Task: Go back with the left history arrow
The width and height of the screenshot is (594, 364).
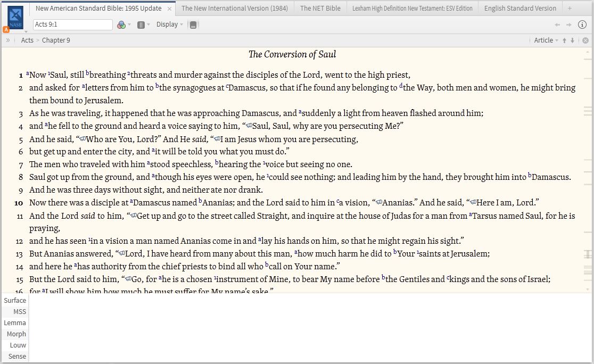Action: [557, 24]
